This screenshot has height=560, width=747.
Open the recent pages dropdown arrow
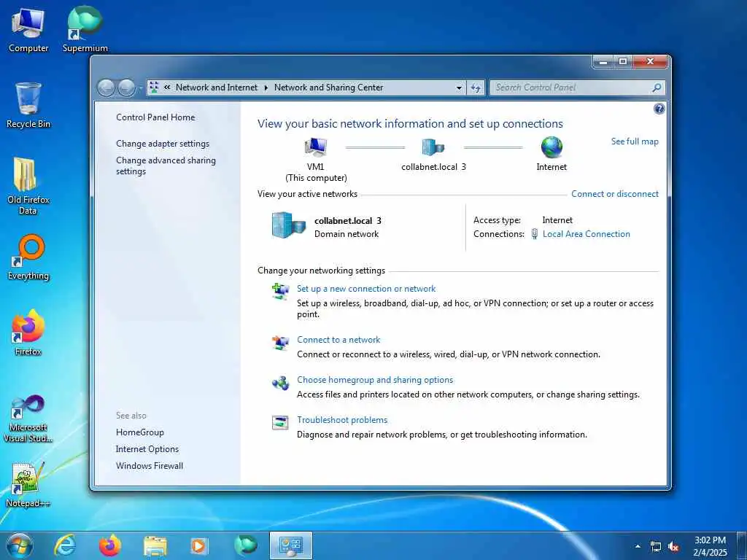[141, 88]
